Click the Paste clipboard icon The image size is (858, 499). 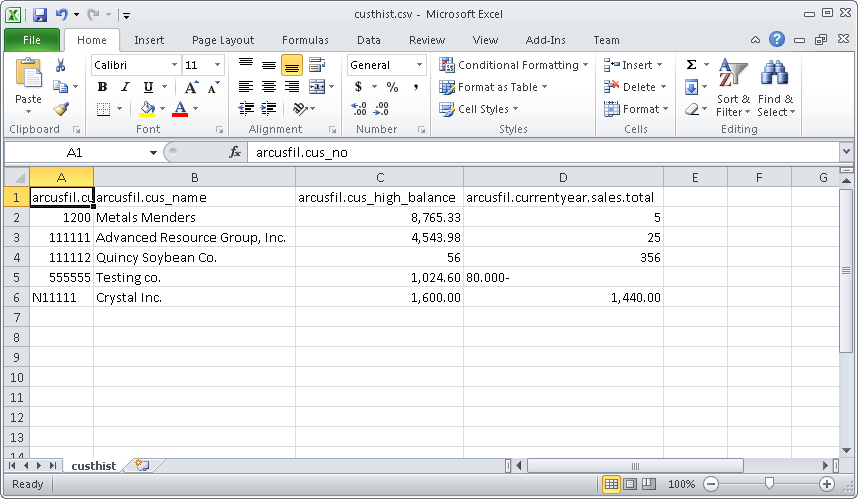(x=28, y=74)
